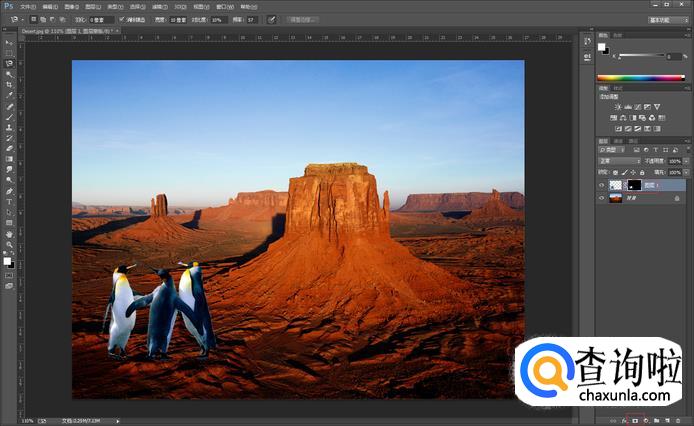Open the layer opacity dropdown arrow
This screenshot has height=426, width=694.
pyautogui.click(x=686, y=161)
